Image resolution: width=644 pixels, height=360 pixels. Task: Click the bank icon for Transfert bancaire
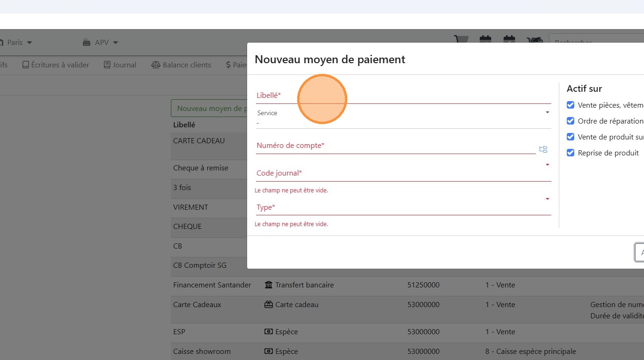coord(269,285)
